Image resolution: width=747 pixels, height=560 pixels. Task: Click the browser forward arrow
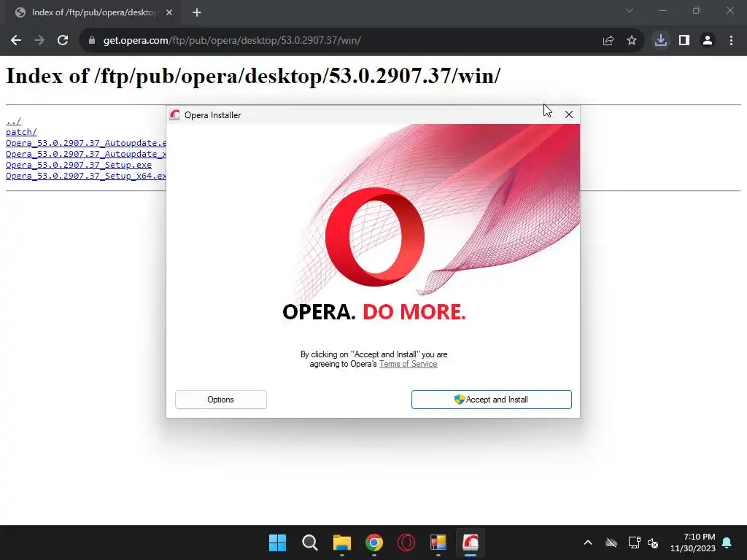coord(39,41)
